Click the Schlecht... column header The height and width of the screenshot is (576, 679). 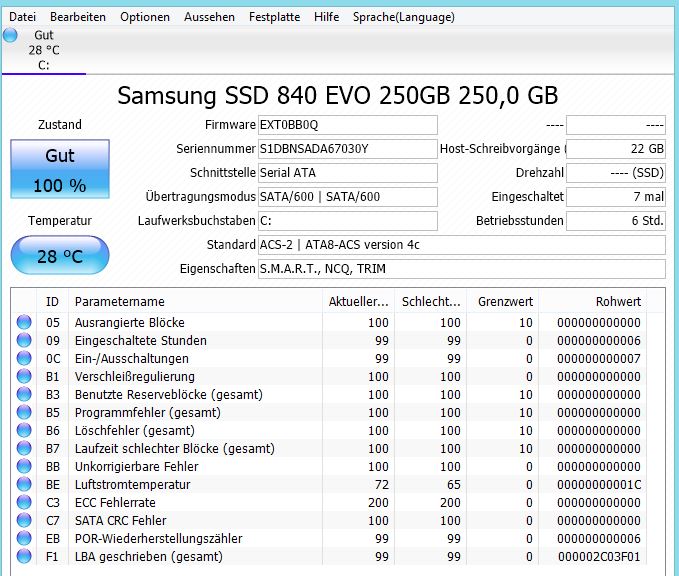click(430, 301)
